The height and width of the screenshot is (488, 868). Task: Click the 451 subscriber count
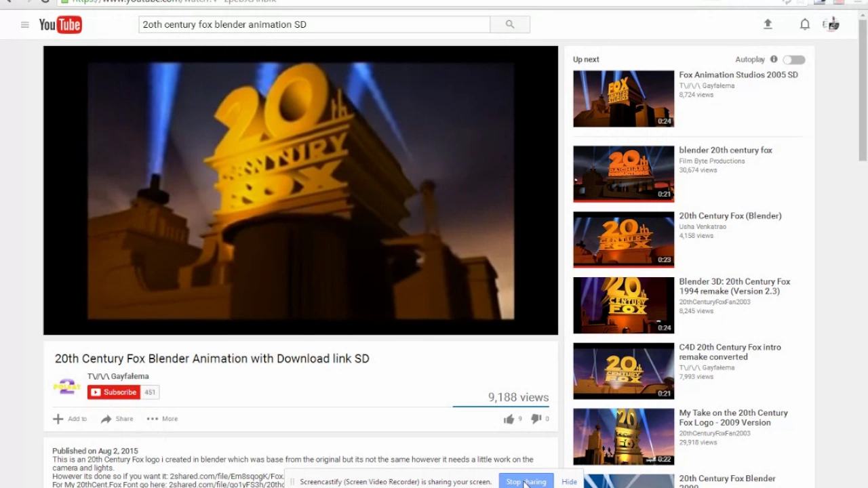[150, 392]
